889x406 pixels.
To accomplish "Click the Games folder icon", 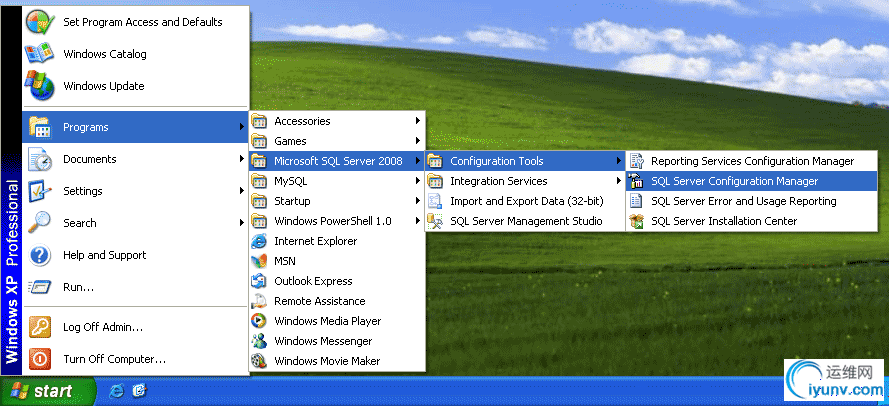I will point(259,141).
